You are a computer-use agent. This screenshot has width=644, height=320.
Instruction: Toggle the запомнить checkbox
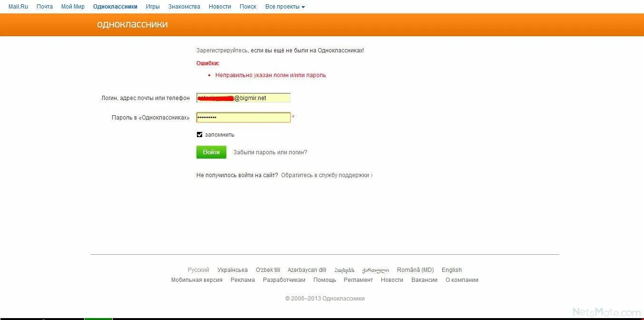click(x=199, y=135)
